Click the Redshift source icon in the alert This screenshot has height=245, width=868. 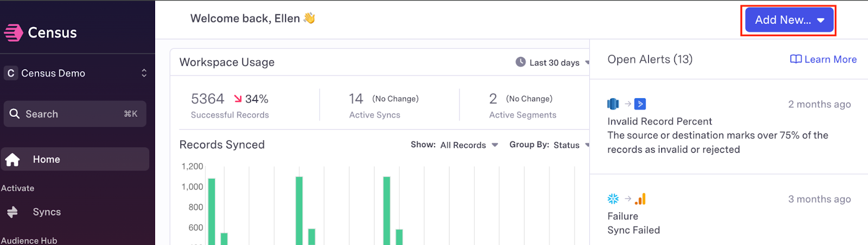(613, 104)
